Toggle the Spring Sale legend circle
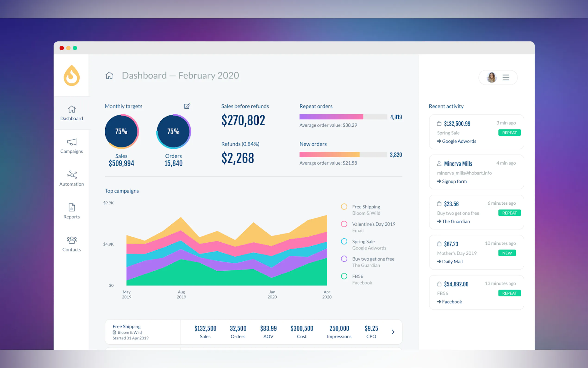This screenshot has width=588, height=368. pyautogui.click(x=344, y=241)
